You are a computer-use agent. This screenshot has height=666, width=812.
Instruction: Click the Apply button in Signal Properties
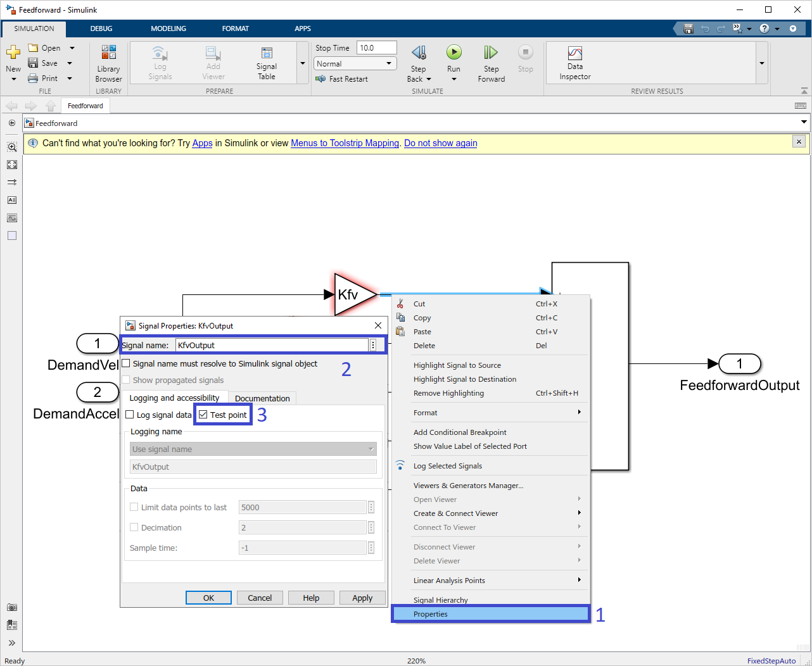[362, 597]
